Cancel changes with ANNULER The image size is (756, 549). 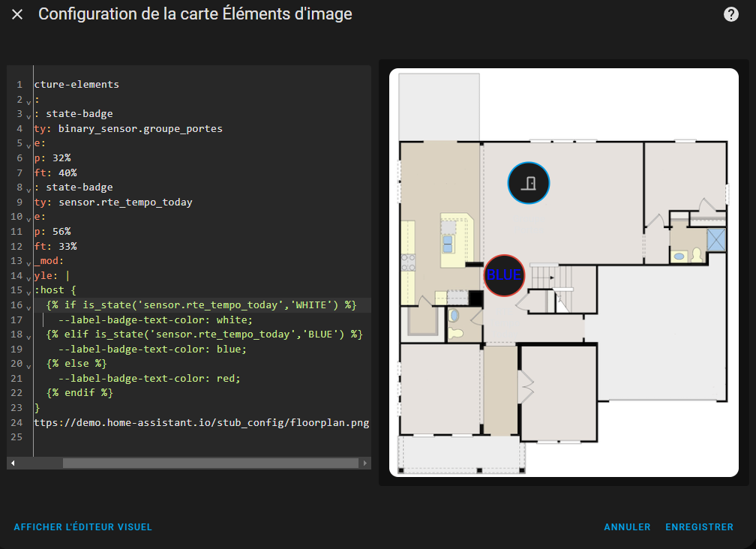tap(627, 526)
